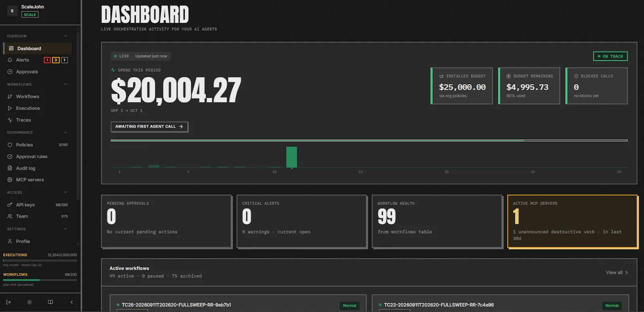The width and height of the screenshot is (644, 312).
Task: Open workflow TC23-20260911T202620-FULLSWEEP-RR-7c4e96
Action: click(439, 305)
